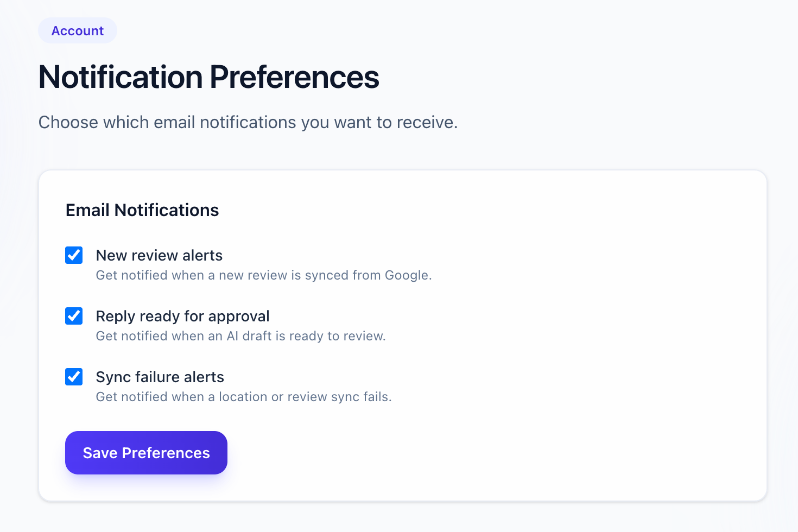Toggle the Reply ready for approval checkbox
Image resolution: width=798 pixels, height=532 pixels.
[x=73, y=316]
